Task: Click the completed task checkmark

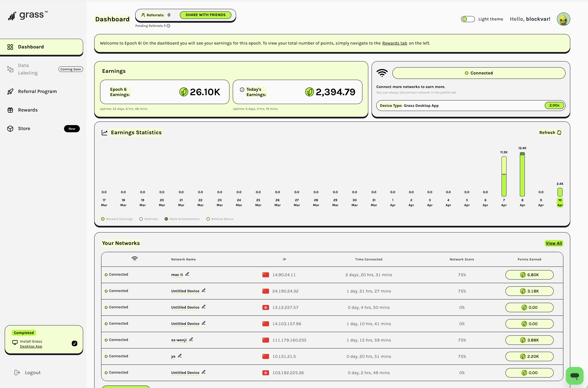Action: pyautogui.click(x=75, y=343)
